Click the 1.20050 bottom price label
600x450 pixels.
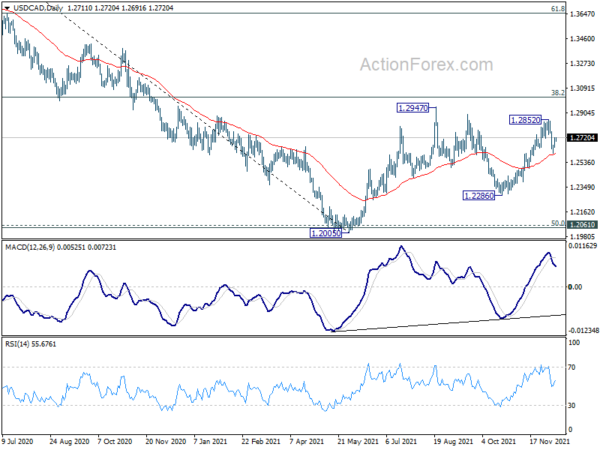tap(326, 233)
